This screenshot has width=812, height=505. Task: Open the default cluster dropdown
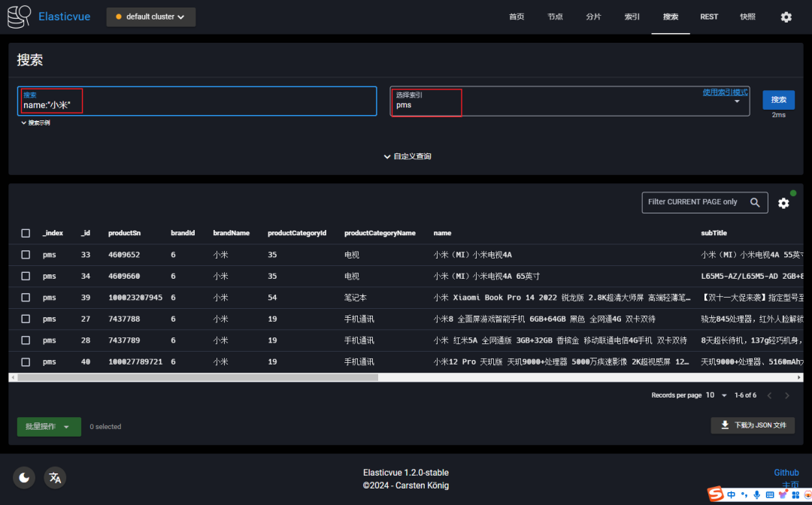(x=151, y=17)
